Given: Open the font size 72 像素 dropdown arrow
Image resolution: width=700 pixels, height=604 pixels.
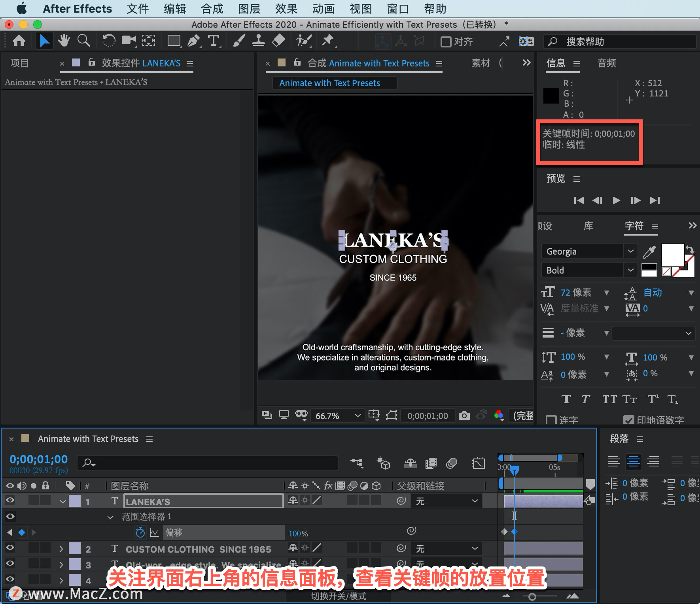Looking at the screenshot, I should pyautogui.click(x=606, y=293).
